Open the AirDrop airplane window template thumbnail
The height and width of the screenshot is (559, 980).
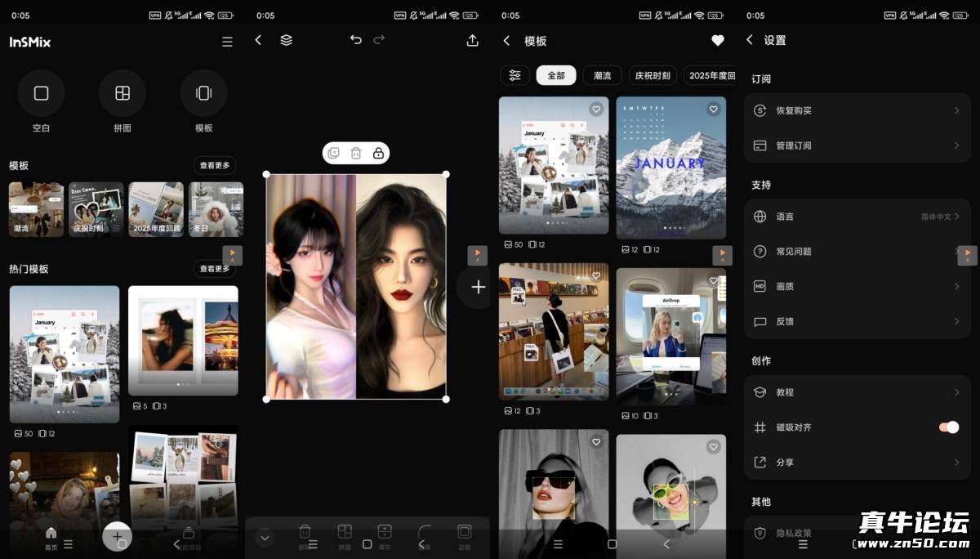pyautogui.click(x=670, y=336)
